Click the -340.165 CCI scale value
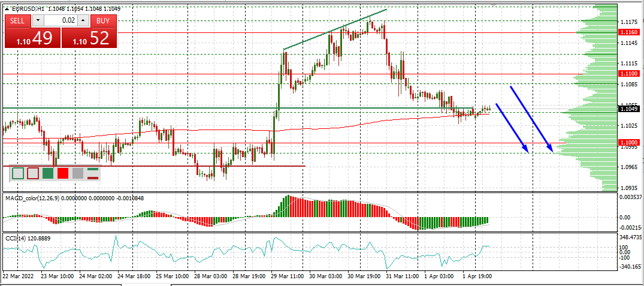The image size is (644, 286). pyautogui.click(x=631, y=266)
